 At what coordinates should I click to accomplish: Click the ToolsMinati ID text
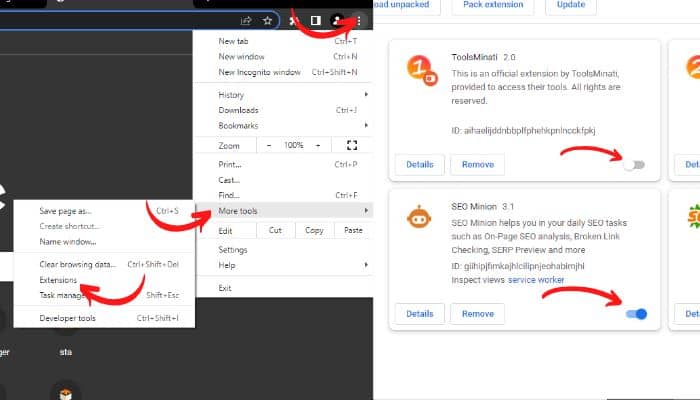(523, 131)
